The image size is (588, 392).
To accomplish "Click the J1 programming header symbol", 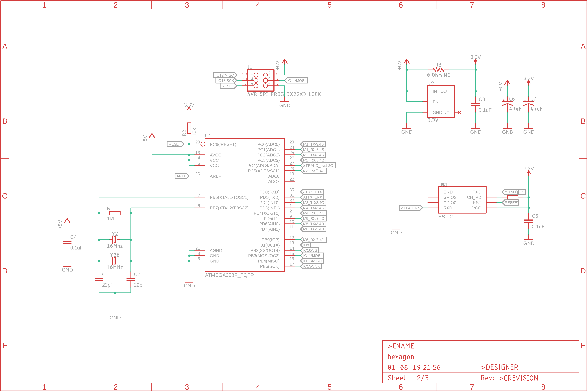I will (261, 80).
